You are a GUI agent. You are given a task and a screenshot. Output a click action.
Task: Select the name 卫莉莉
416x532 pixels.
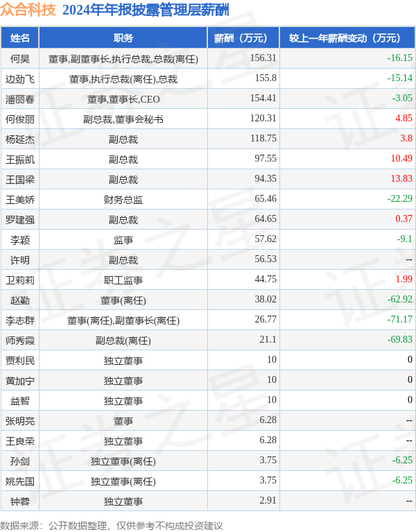click(20, 280)
